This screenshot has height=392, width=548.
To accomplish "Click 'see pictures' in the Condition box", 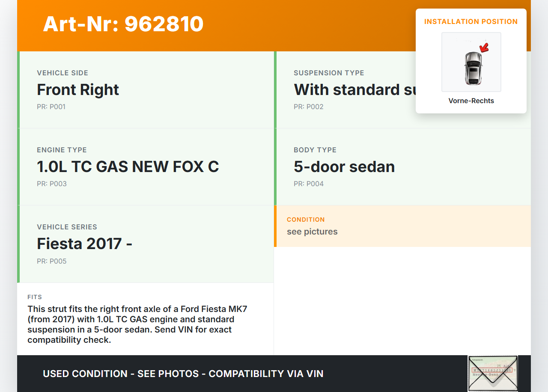I will [x=312, y=232].
